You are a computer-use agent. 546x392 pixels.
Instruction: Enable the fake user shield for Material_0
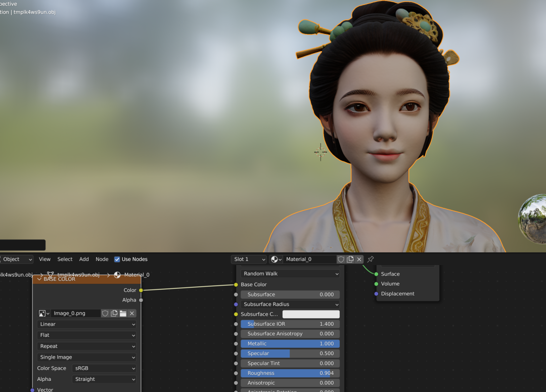pyautogui.click(x=341, y=259)
